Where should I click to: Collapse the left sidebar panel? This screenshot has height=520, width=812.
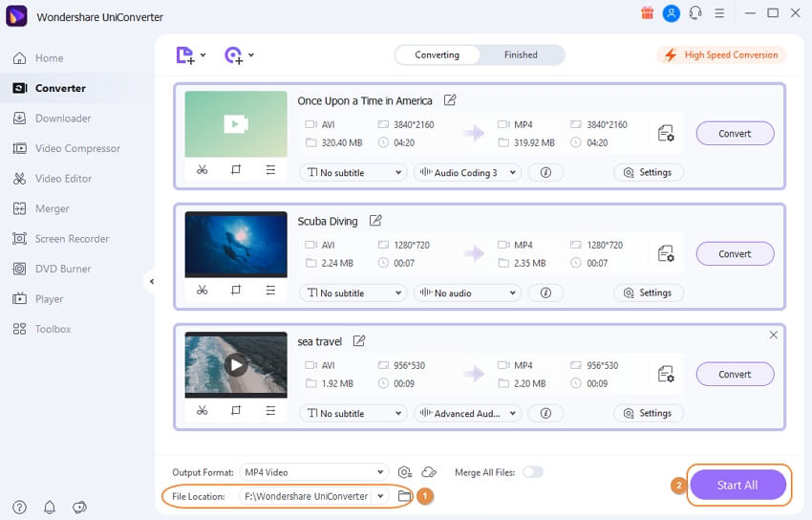pyautogui.click(x=151, y=281)
